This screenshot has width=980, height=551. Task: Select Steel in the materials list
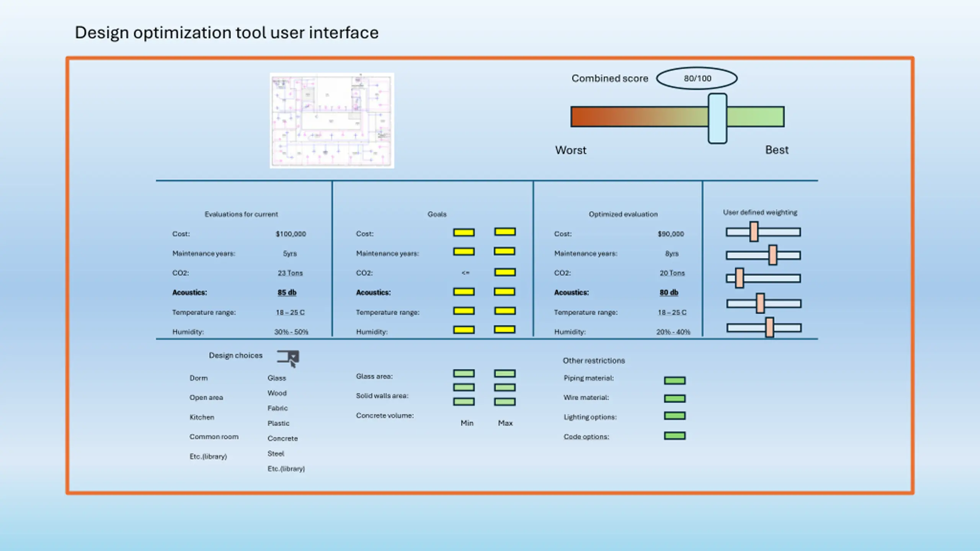(276, 453)
